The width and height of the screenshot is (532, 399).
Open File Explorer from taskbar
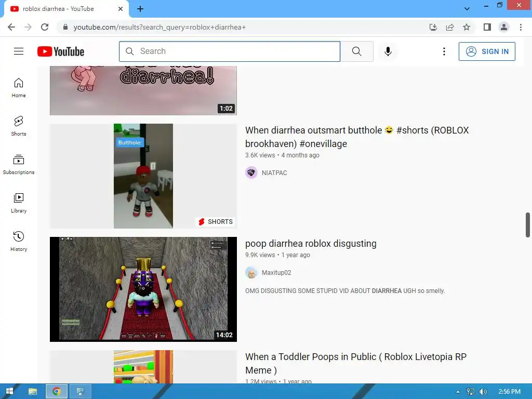point(33,392)
